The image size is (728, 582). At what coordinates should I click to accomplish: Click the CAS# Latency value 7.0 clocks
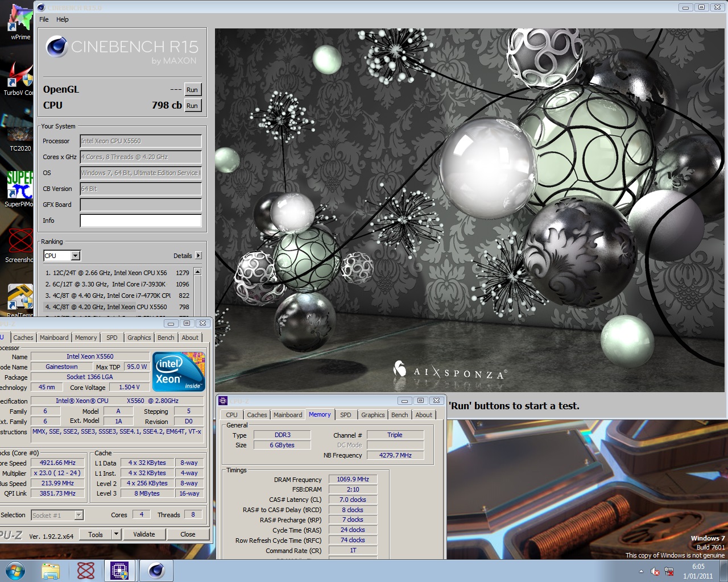pos(353,500)
